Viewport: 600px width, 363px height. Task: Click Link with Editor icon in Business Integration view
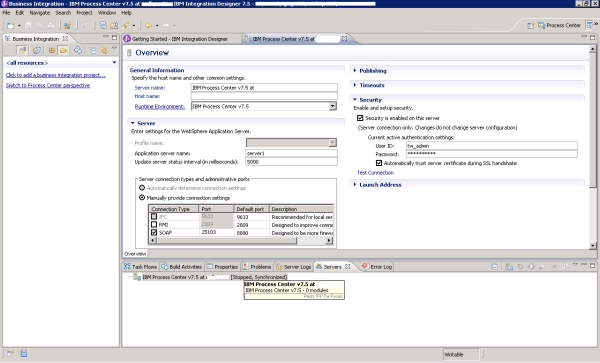click(x=104, y=50)
